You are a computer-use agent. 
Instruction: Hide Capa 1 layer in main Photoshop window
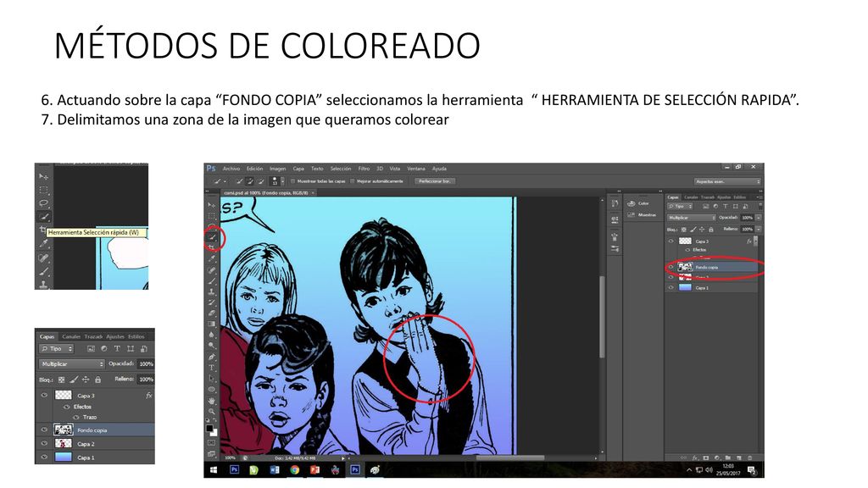coord(671,288)
